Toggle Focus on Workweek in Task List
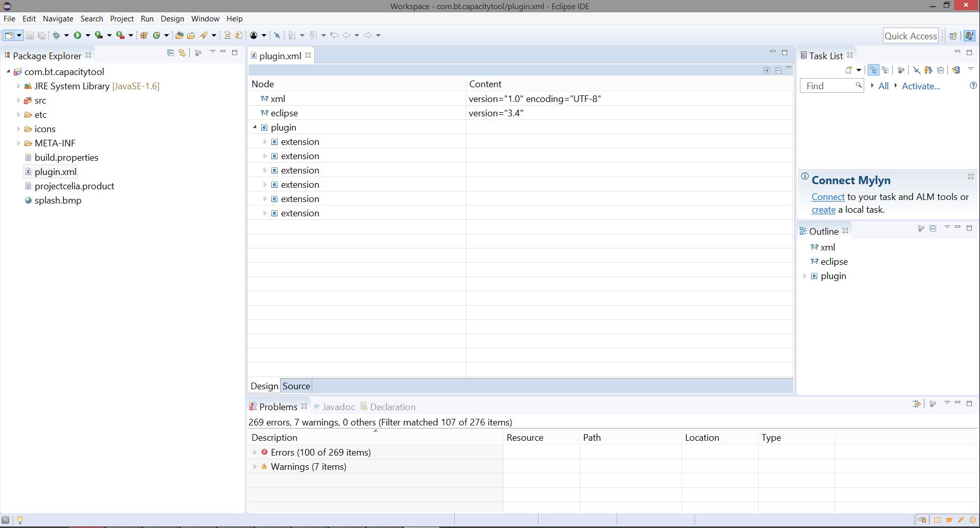Screen dimensions: 980x528 [x=901, y=70]
